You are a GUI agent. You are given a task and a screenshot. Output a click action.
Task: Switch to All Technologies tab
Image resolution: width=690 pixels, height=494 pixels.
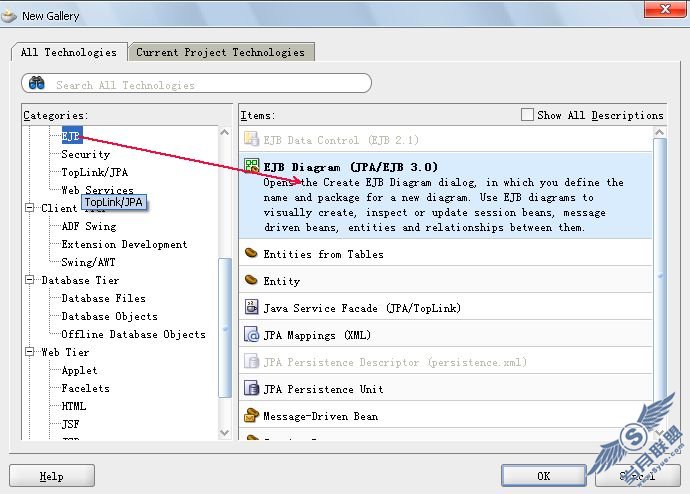pyautogui.click(x=69, y=52)
